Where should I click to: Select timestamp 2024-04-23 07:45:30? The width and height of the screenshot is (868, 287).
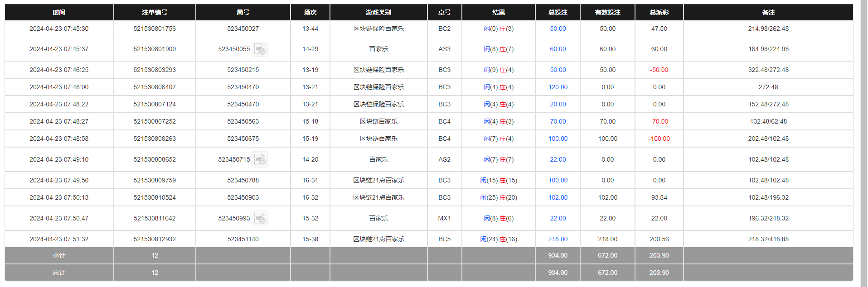coord(59,29)
